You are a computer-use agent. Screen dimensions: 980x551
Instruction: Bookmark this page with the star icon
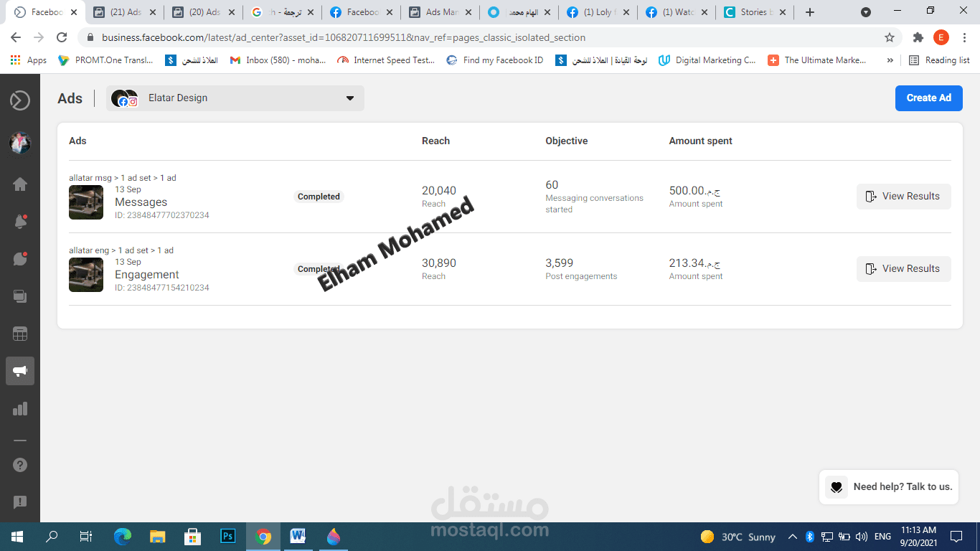click(890, 37)
